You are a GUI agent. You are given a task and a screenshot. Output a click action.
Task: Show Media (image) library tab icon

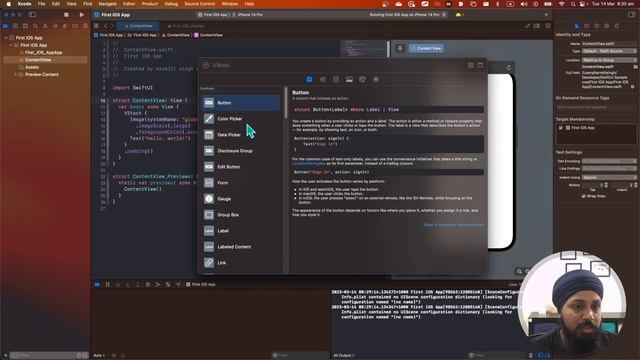349,79
